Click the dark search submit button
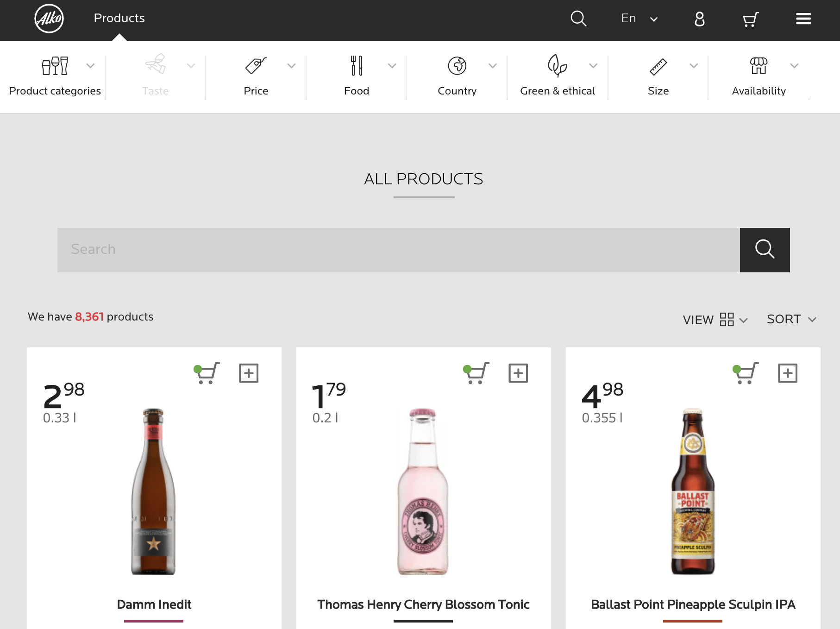This screenshot has height=629, width=840. (765, 250)
